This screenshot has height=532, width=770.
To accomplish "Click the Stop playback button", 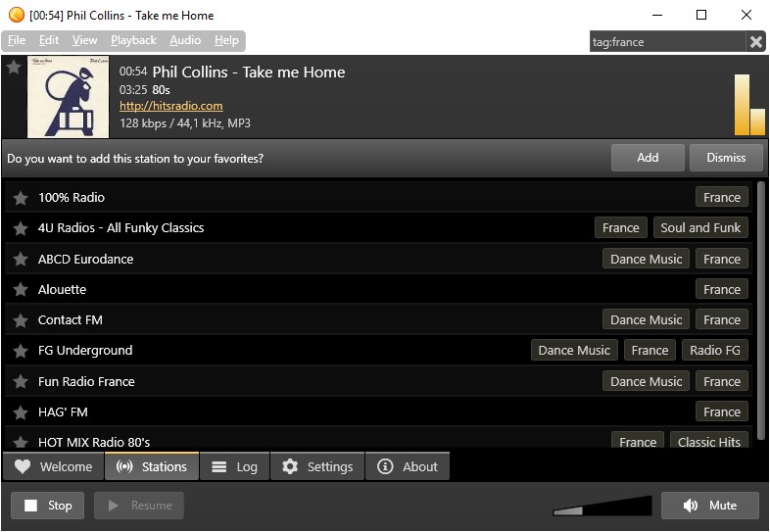I will coord(48,506).
